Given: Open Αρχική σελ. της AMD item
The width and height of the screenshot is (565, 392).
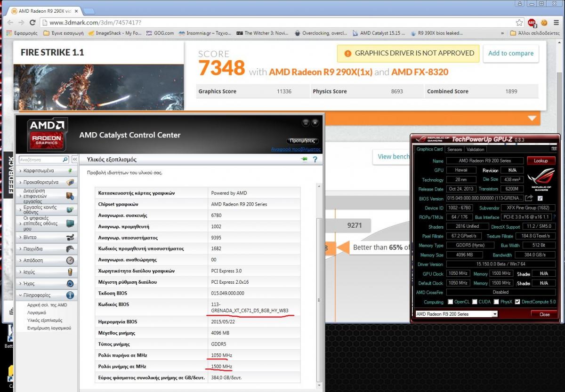Looking at the screenshot, I should click(47, 305).
